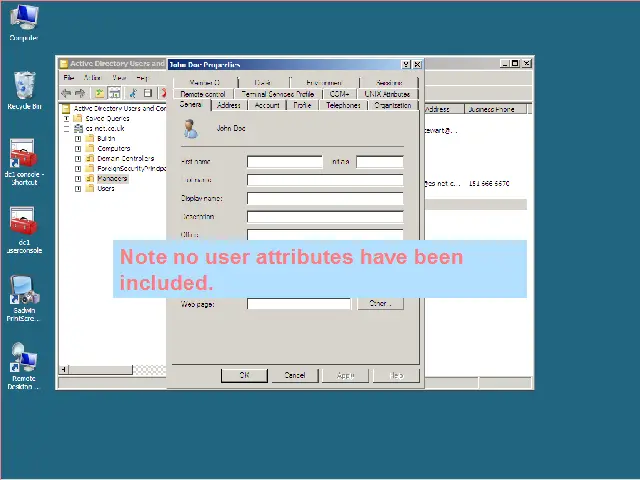Click the blue Cut toolbar icon

133,93
